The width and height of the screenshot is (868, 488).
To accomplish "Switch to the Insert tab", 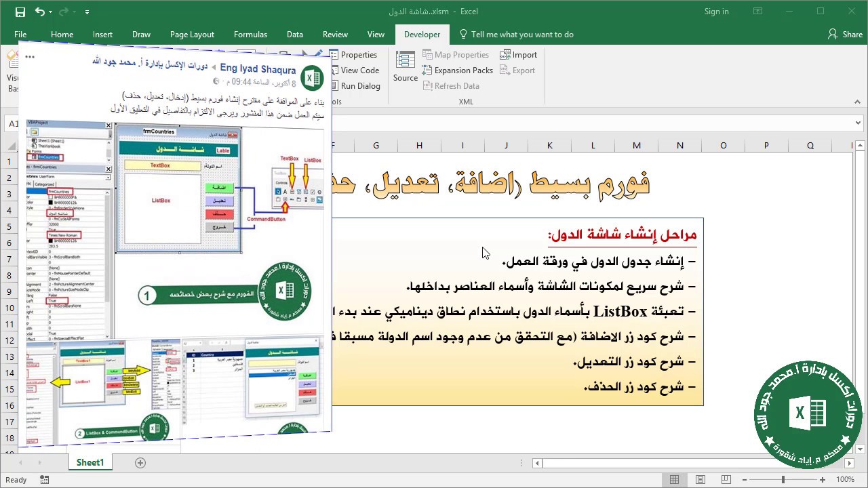I will point(102,35).
